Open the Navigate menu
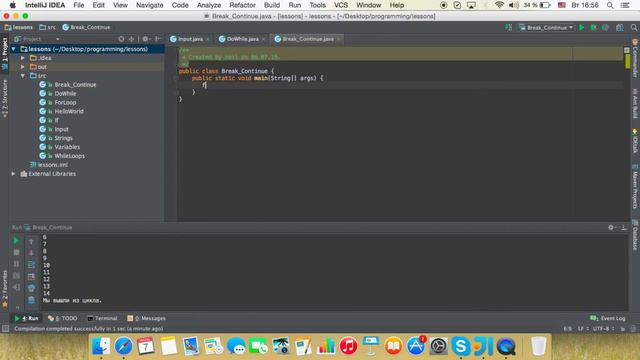The width and height of the screenshot is (640, 360). [x=149, y=5]
